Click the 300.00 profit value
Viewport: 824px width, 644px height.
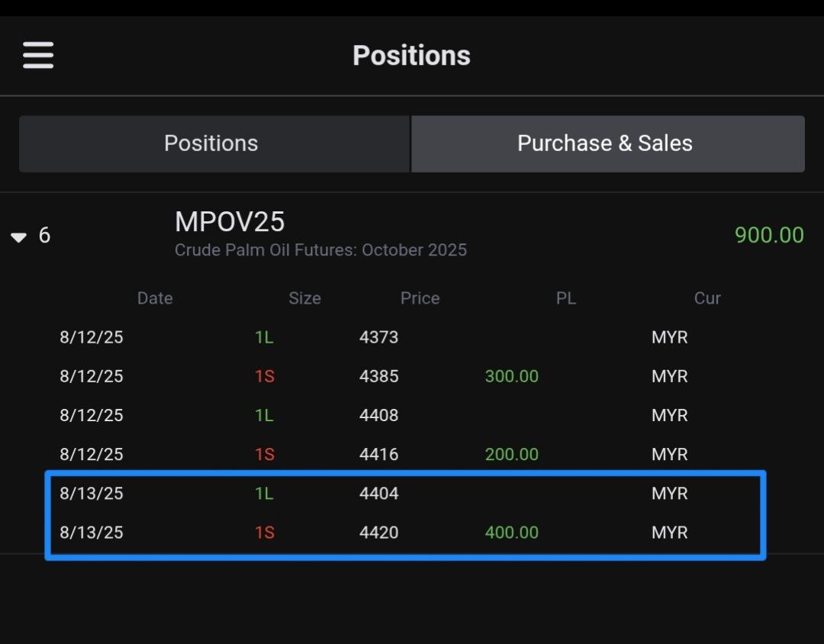click(x=511, y=376)
